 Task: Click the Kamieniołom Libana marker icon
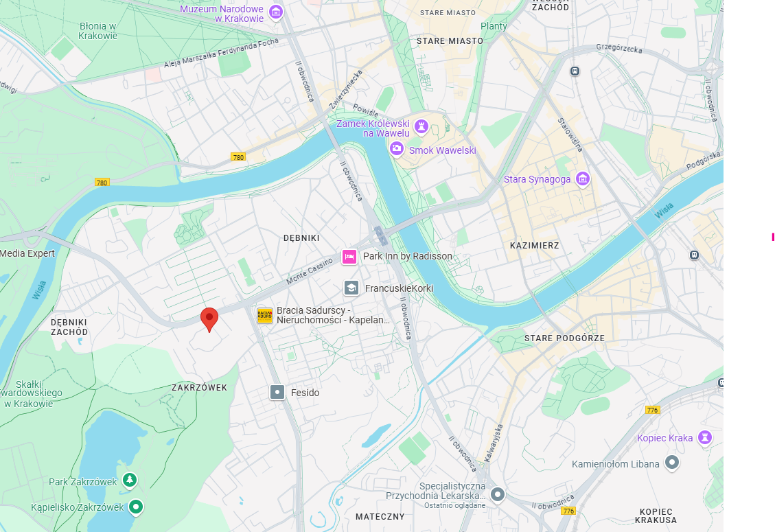coord(672,463)
